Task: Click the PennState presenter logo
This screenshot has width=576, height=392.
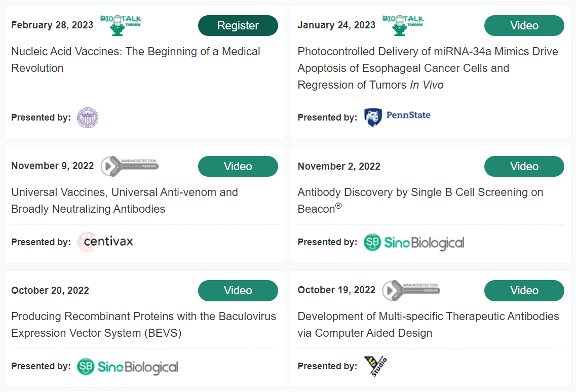Action: [397, 117]
